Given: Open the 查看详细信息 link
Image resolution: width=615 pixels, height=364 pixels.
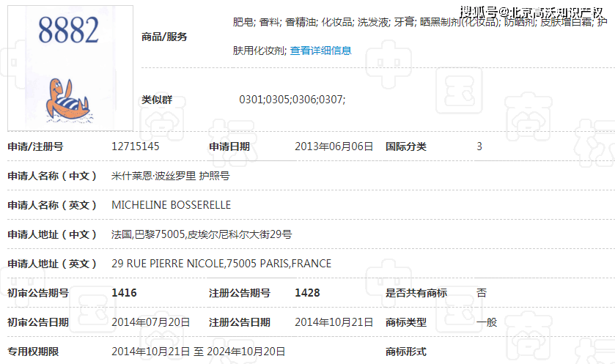Looking at the screenshot, I should (320, 51).
